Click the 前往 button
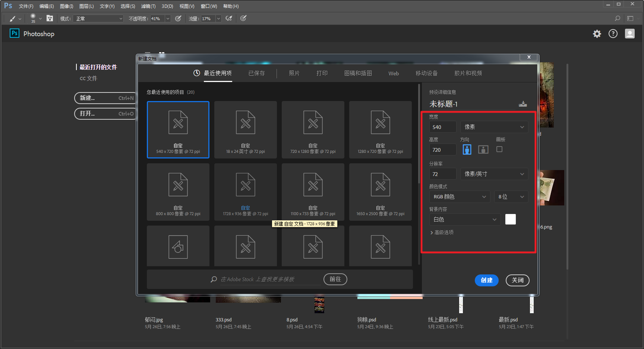644x349 pixels. tap(335, 279)
